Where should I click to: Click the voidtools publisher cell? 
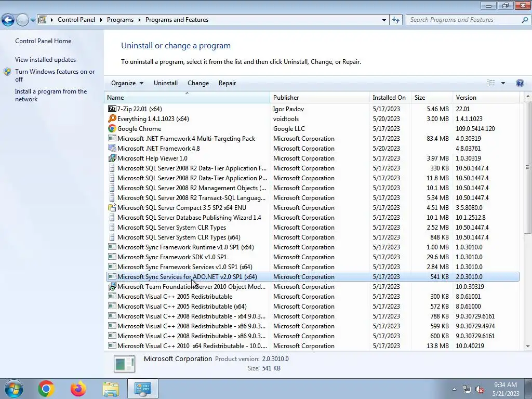(x=286, y=119)
